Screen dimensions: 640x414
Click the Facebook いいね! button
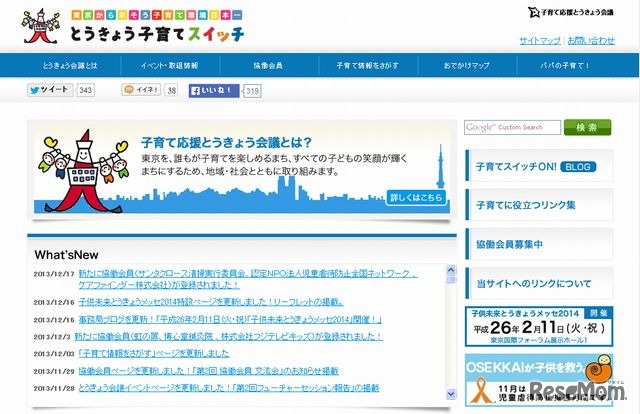click(x=214, y=91)
